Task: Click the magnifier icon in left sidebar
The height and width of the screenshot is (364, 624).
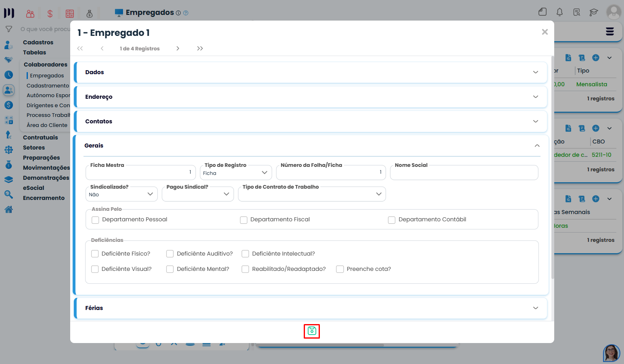Action: [x=8, y=194]
